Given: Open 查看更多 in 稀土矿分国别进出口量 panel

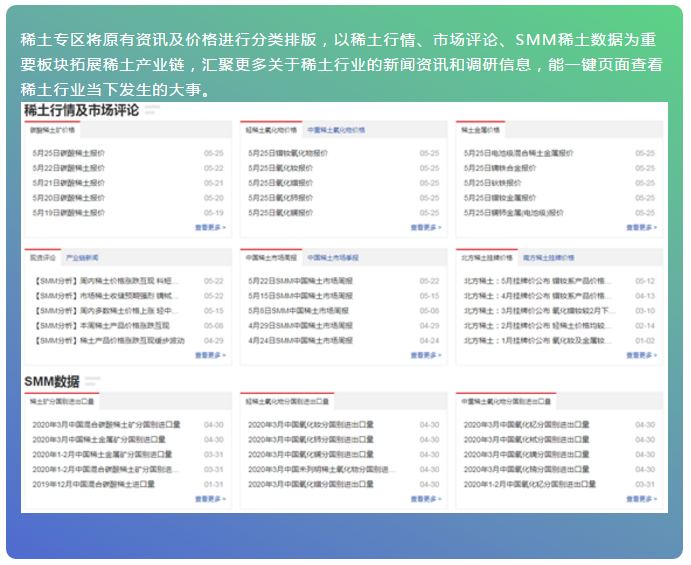Looking at the screenshot, I should (210, 499).
